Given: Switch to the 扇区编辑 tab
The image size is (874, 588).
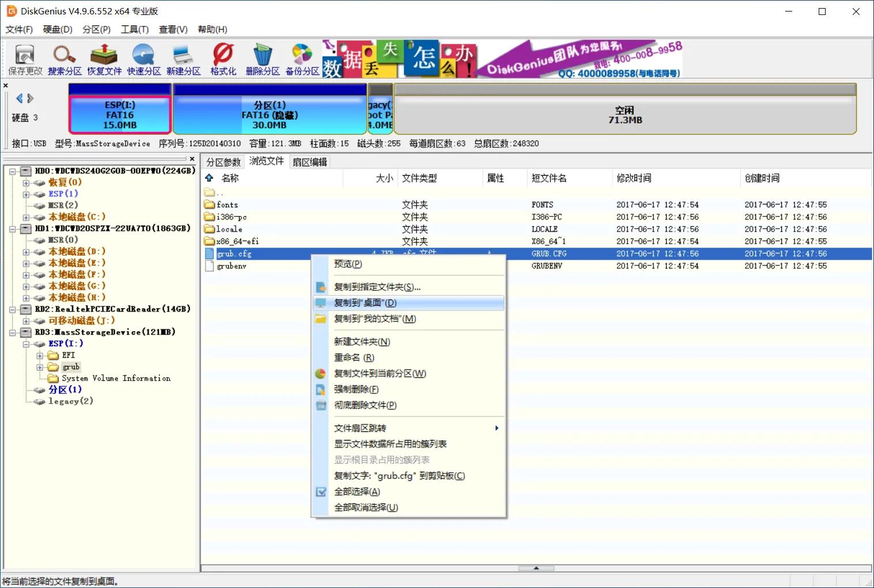Looking at the screenshot, I should pyautogui.click(x=309, y=161).
